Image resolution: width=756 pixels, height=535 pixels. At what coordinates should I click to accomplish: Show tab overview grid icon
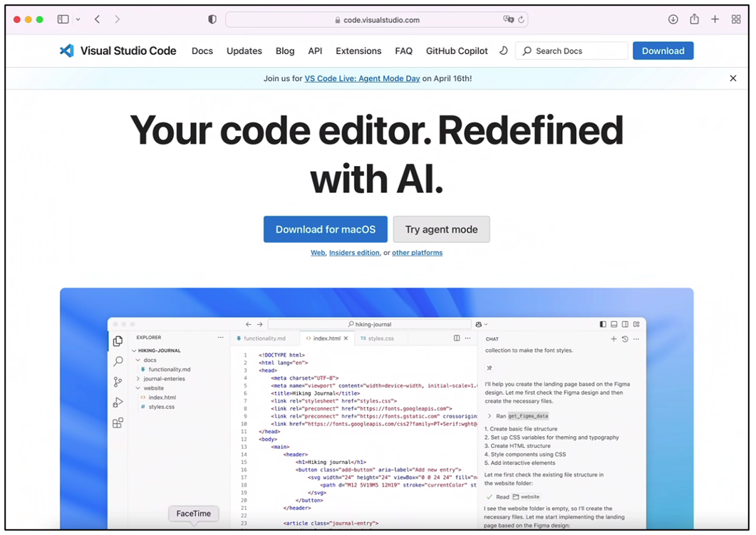click(x=736, y=19)
